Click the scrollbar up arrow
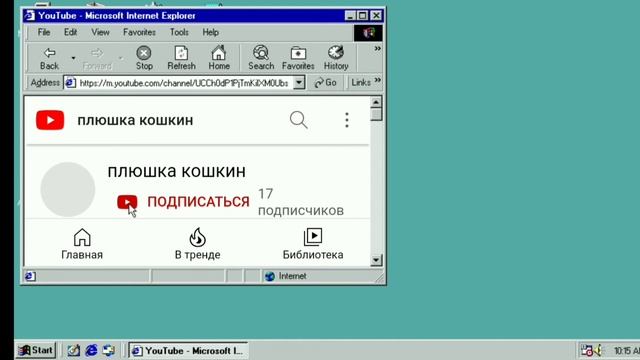Viewport: 640px width, 360px height. tap(376, 102)
